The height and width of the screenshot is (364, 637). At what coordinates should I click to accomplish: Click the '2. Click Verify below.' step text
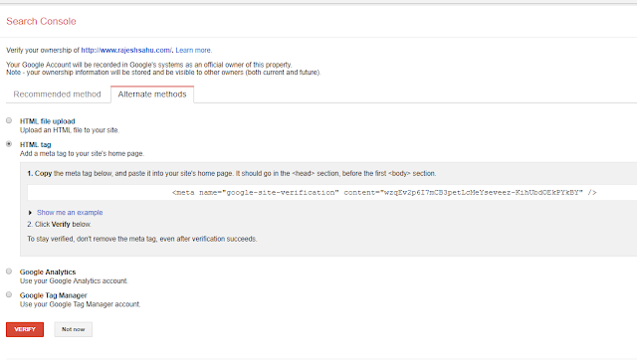click(60, 225)
